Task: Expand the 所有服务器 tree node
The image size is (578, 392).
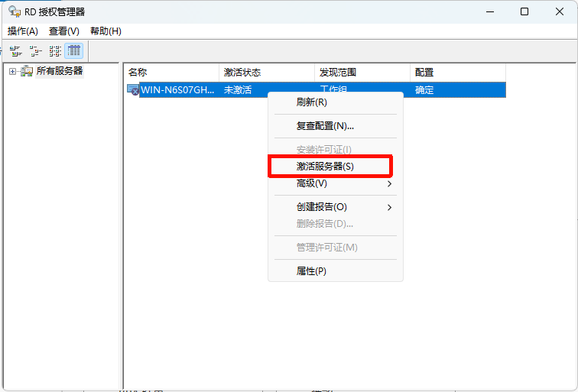Action: [12, 71]
